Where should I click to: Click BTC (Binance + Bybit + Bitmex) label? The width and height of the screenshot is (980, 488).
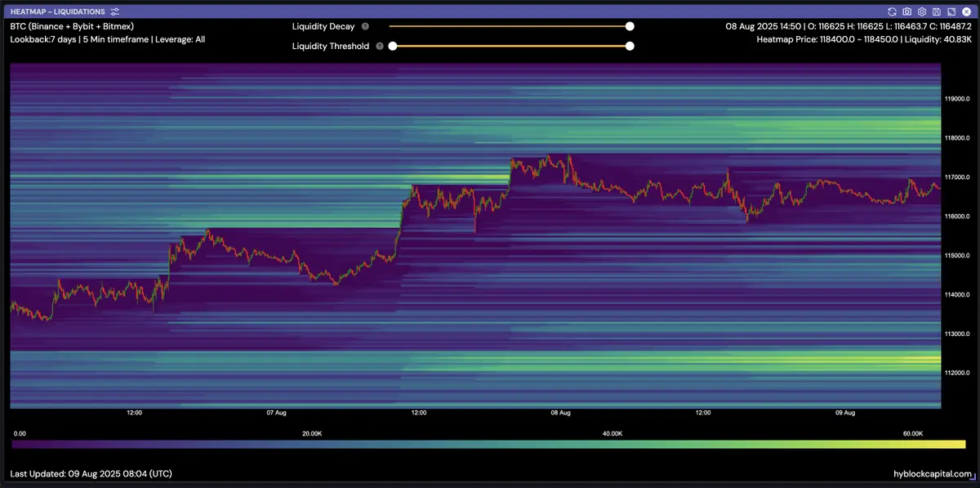click(x=72, y=26)
